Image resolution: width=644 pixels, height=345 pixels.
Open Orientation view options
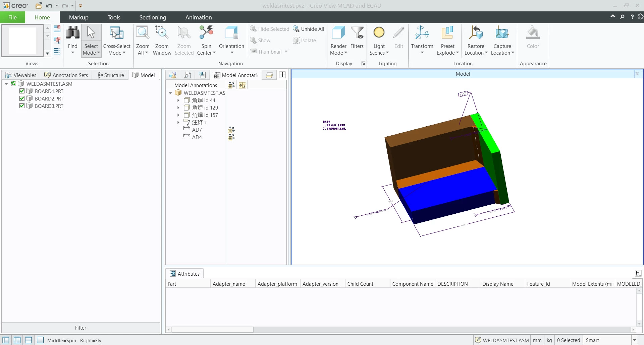pos(231,40)
